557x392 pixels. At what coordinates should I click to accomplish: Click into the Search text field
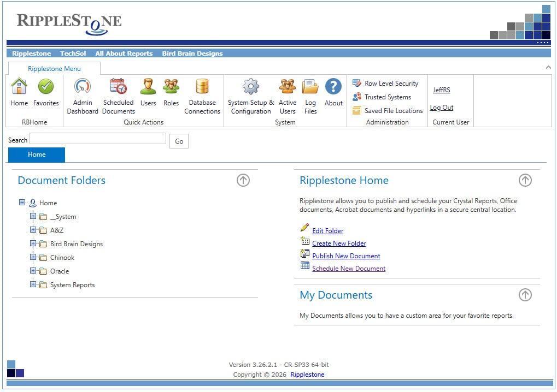point(98,139)
